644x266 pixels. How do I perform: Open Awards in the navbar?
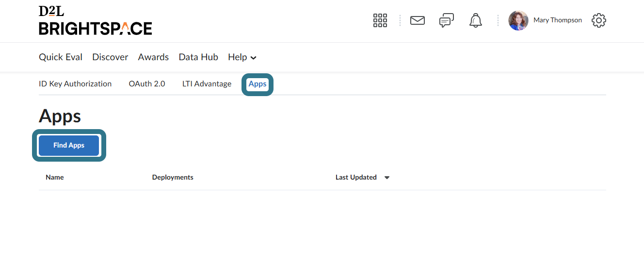point(153,57)
